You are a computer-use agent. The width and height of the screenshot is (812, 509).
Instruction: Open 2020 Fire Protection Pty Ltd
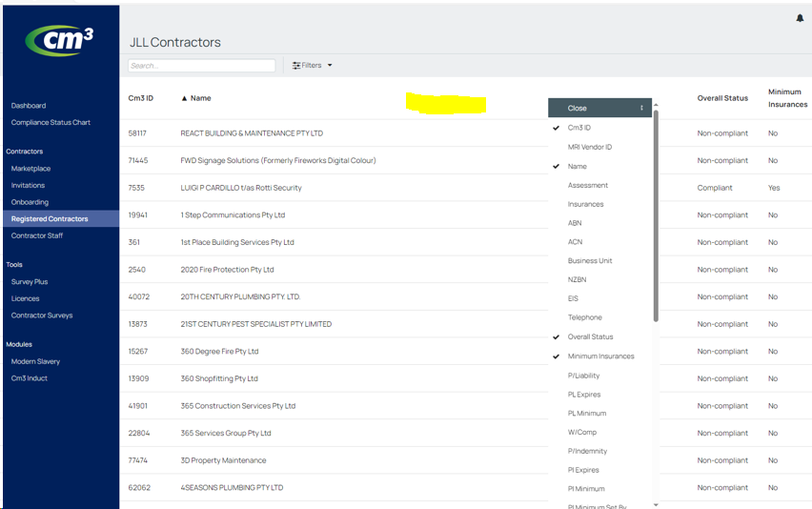[227, 270]
